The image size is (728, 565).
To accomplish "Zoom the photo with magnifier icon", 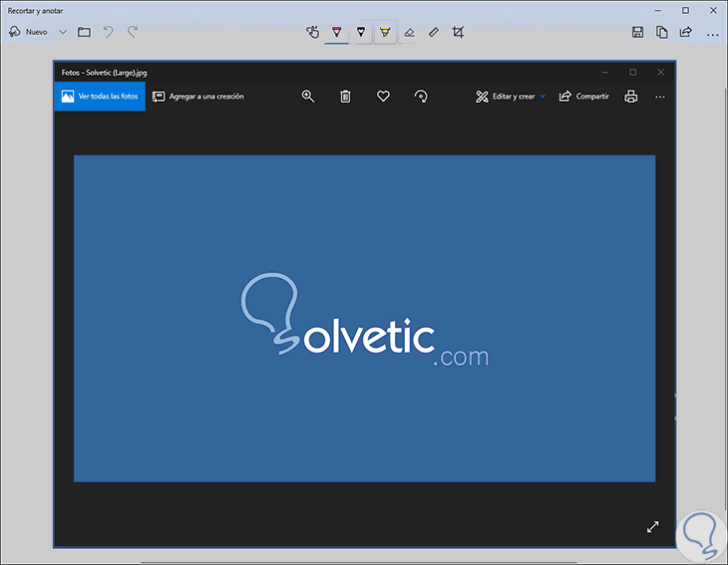I will (308, 97).
